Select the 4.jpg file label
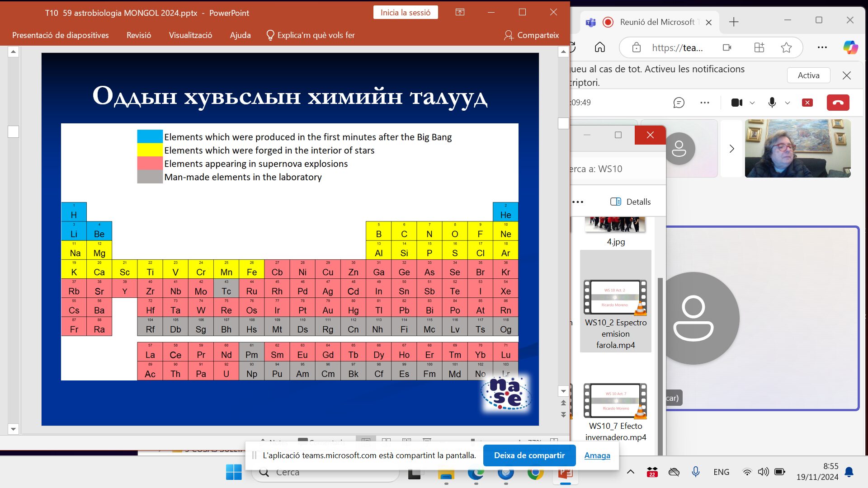Image resolution: width=868 pixels, height=488 pixels. (616, 242)
